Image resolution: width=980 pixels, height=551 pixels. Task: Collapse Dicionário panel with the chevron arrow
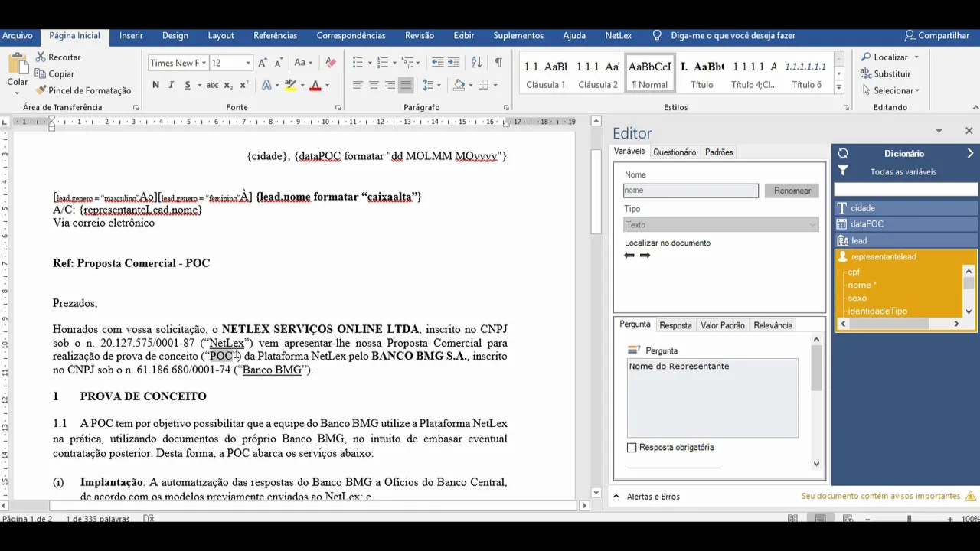(970, 154)
